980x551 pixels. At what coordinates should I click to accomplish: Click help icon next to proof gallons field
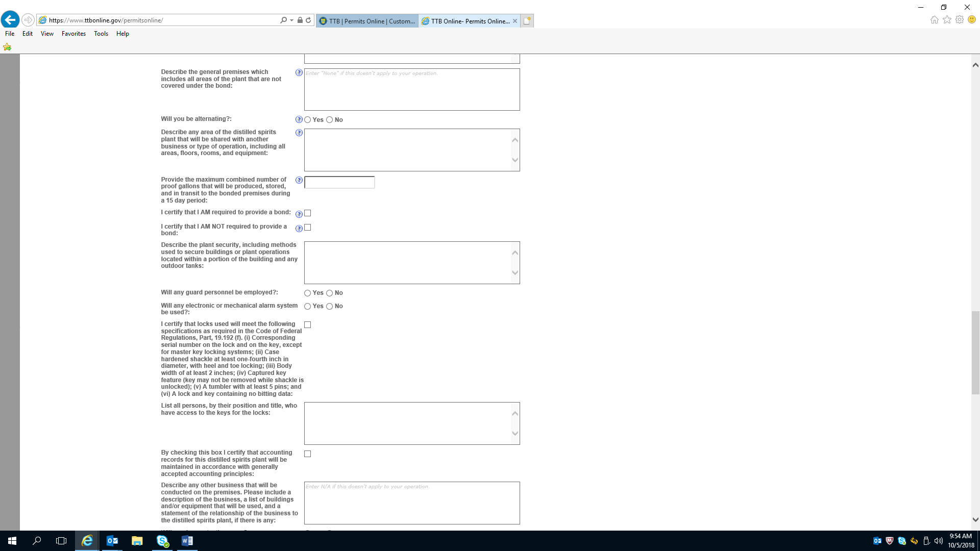coord(299,180)
